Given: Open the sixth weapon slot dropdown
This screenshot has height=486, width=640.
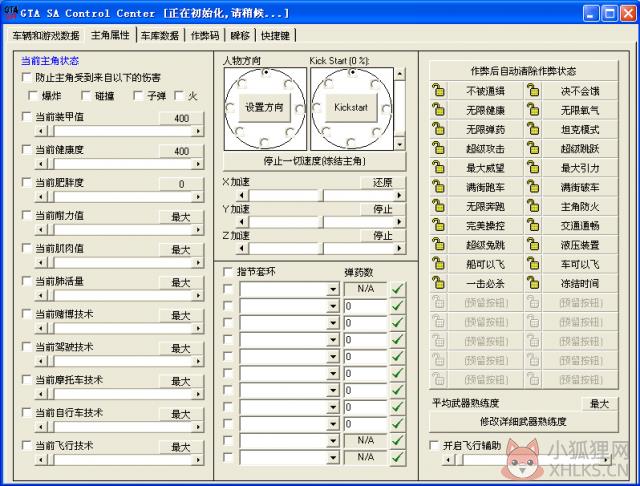Looking at the screenshot, I should click(333, 373).
